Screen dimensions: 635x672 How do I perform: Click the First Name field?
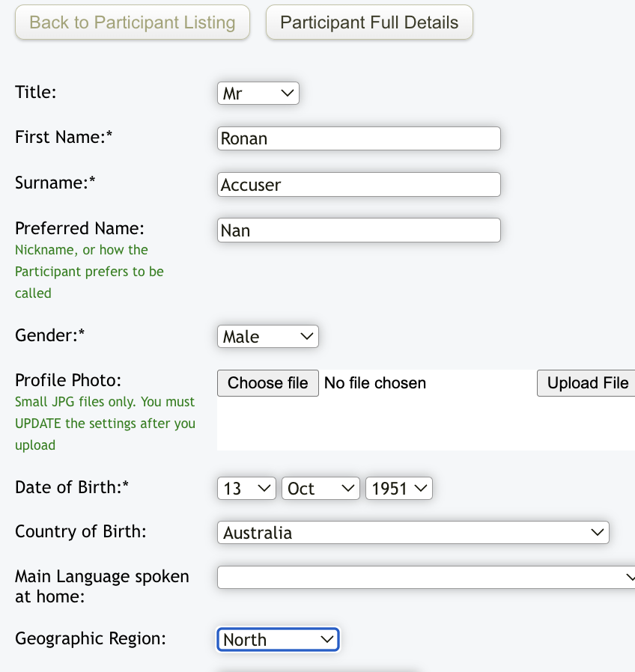click(359, 138)
